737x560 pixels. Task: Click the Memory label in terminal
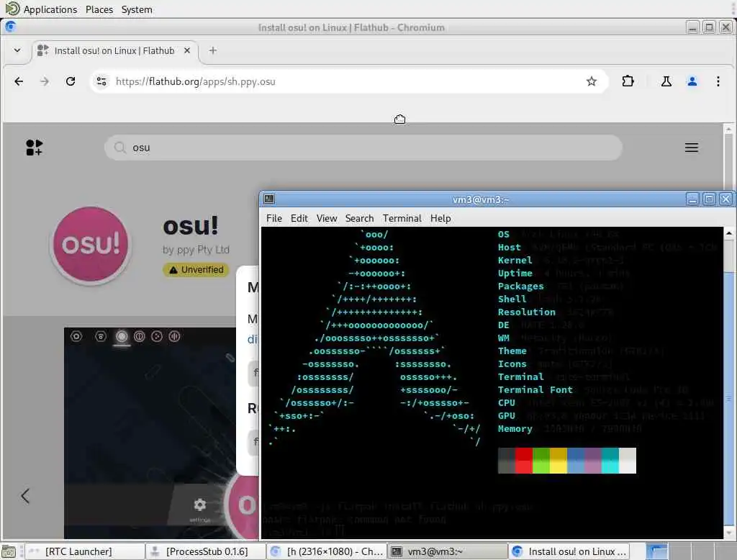pos(515,429)
